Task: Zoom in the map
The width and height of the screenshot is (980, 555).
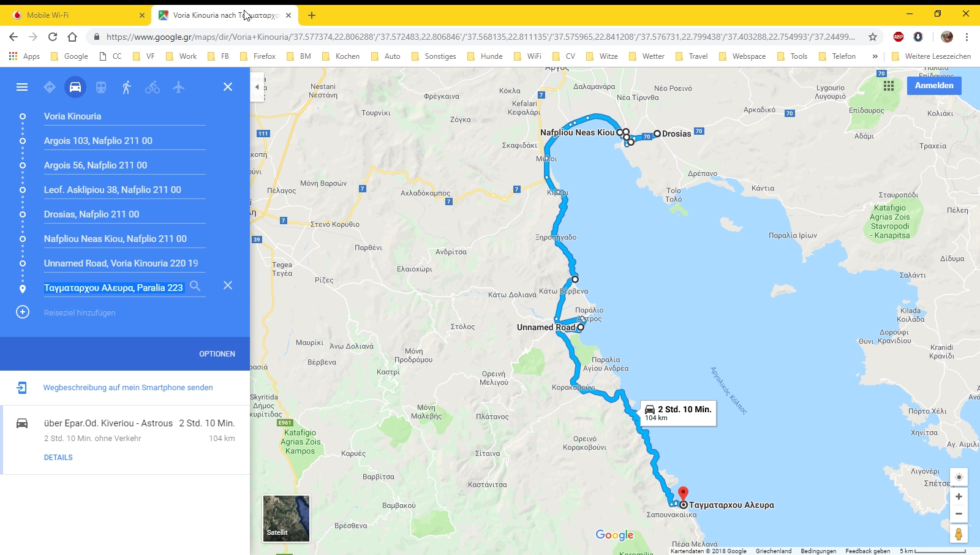Action: pos(959,497)
